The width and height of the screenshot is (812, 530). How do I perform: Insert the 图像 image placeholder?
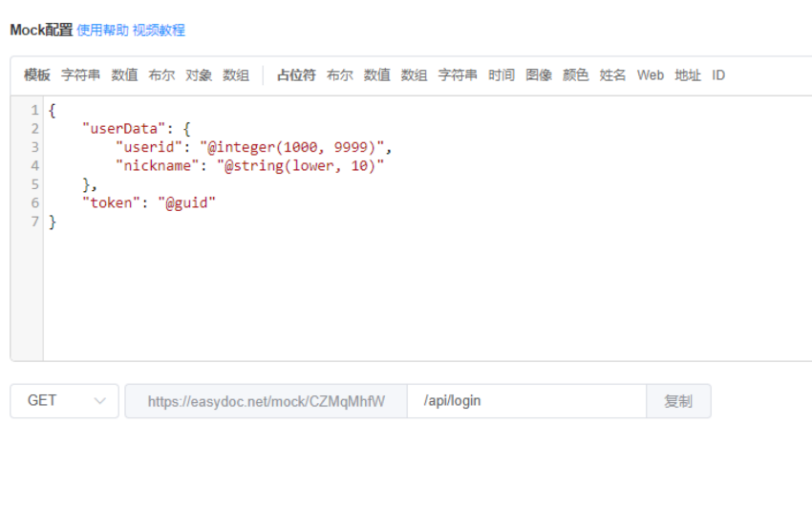(x=539, y=74)
